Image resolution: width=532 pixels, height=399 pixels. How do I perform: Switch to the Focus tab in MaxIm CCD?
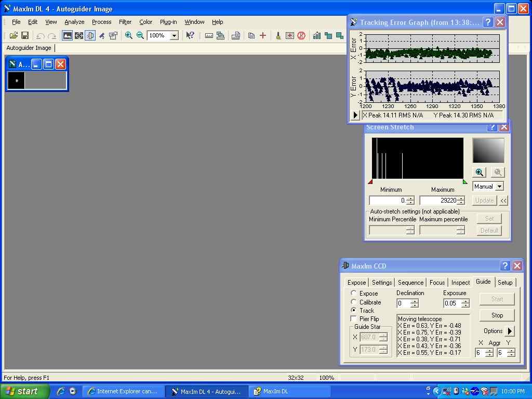437,282
